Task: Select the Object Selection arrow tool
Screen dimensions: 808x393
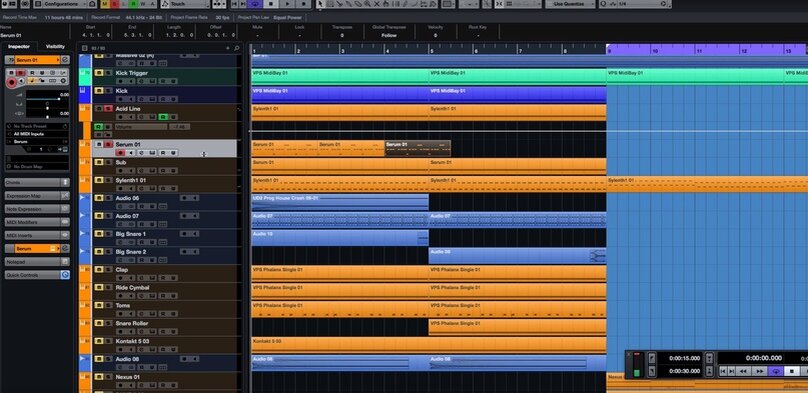Action: tap(320, 4)
